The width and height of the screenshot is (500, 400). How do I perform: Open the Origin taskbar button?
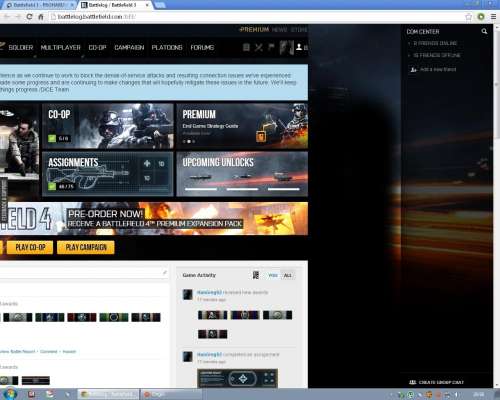[x=171, y=395]
